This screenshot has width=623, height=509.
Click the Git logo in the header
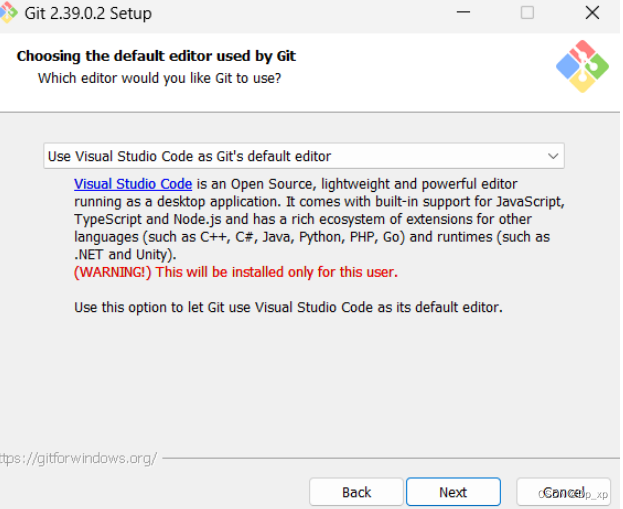(582, 66)
